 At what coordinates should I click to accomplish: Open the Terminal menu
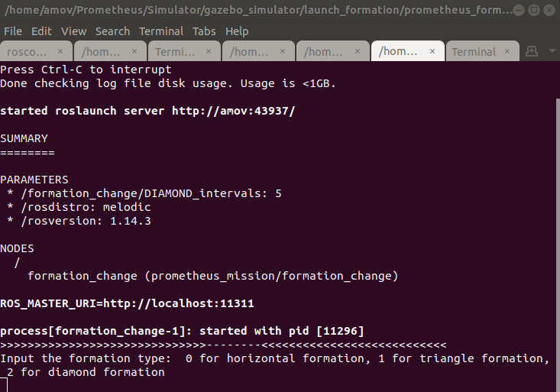click(161, 31)
